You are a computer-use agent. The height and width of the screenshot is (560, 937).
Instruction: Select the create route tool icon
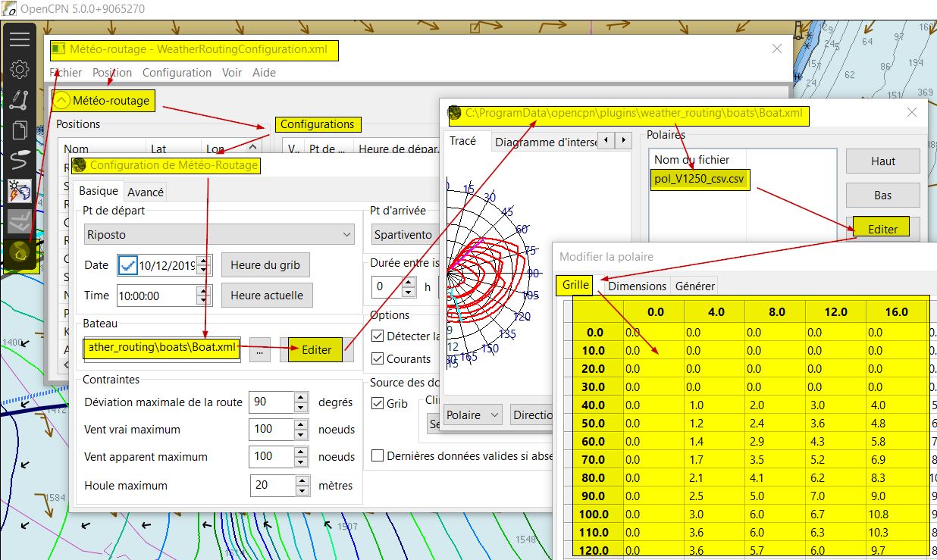click(x=20, y=100)
